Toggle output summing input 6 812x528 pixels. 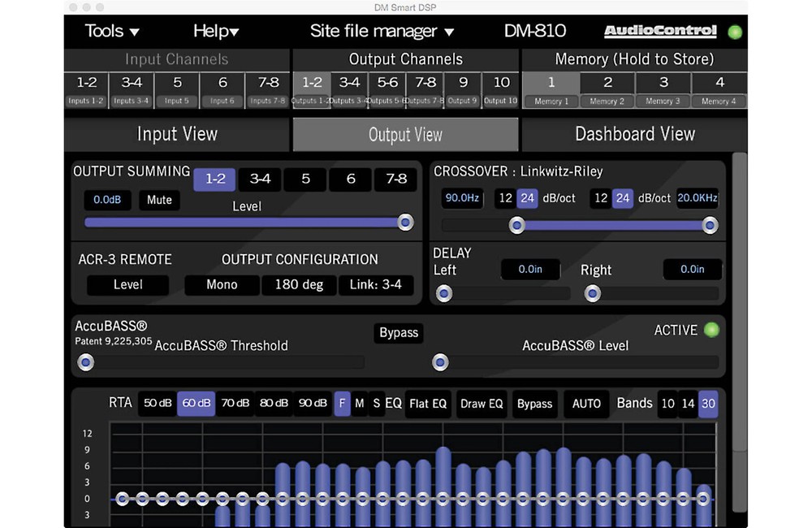[x=351, y=180]
